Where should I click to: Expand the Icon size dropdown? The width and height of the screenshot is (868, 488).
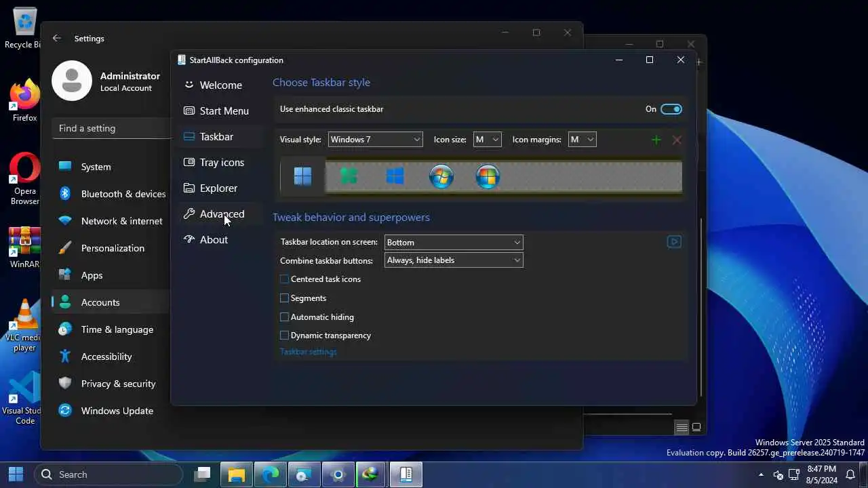tap(487, 140)
